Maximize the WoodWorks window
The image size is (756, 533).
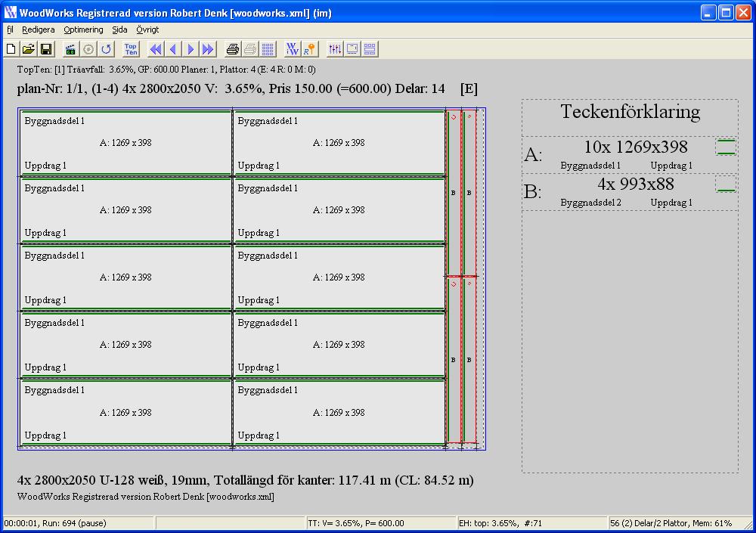point(726,13)
